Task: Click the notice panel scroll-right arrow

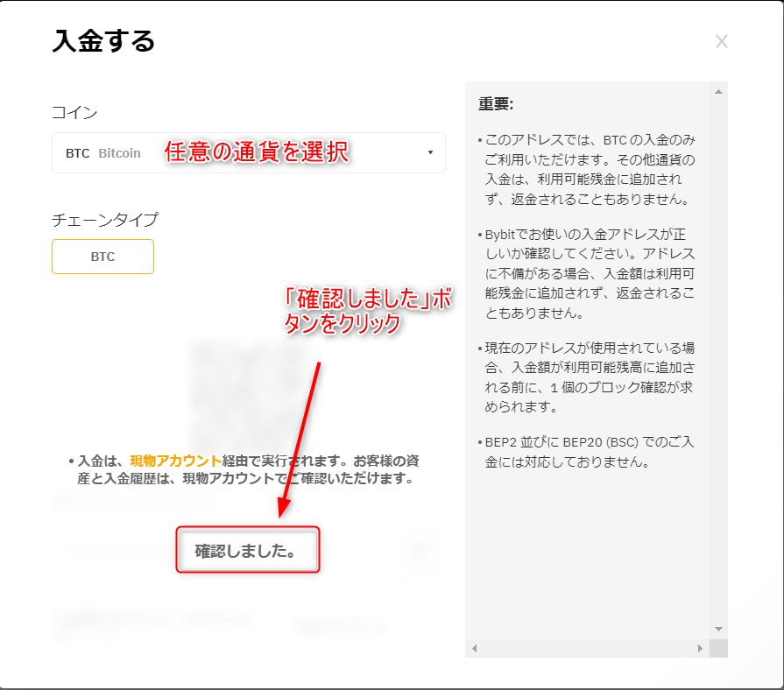Action: click(x=699, y=648)
